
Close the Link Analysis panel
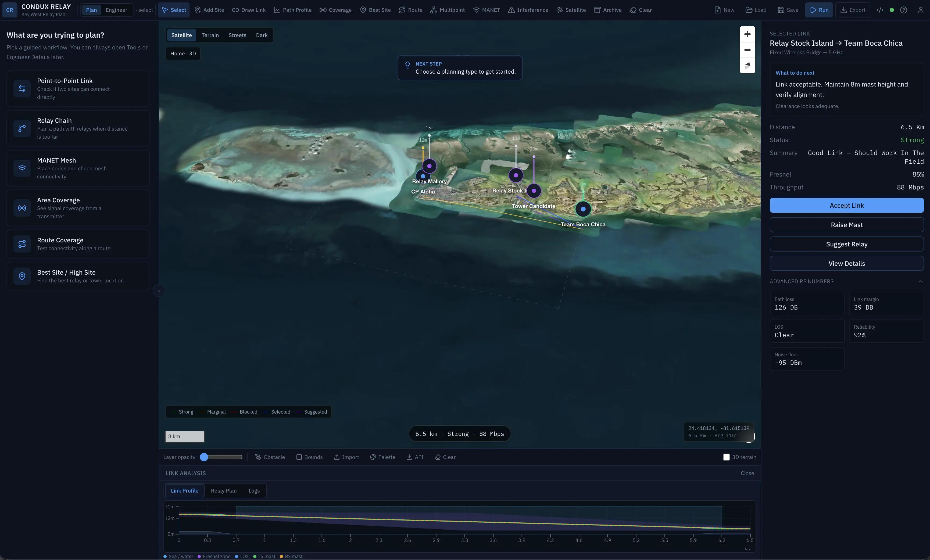click(x=747, y=473)
